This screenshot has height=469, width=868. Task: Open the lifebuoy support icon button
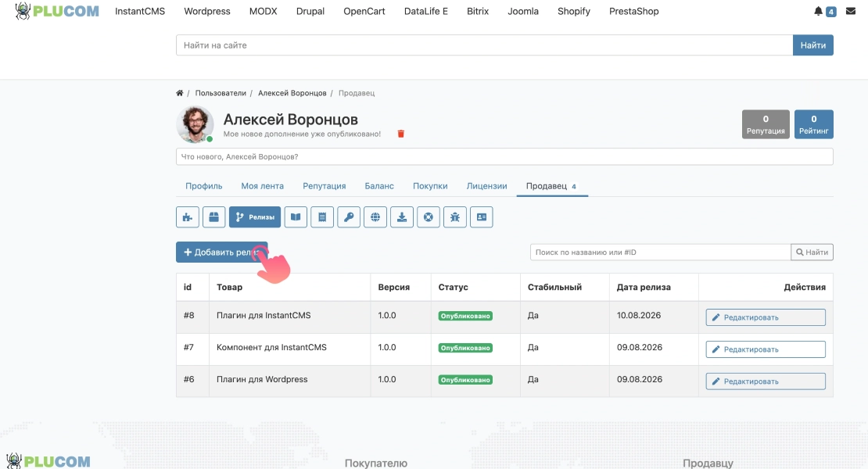[x=429, y=217]
